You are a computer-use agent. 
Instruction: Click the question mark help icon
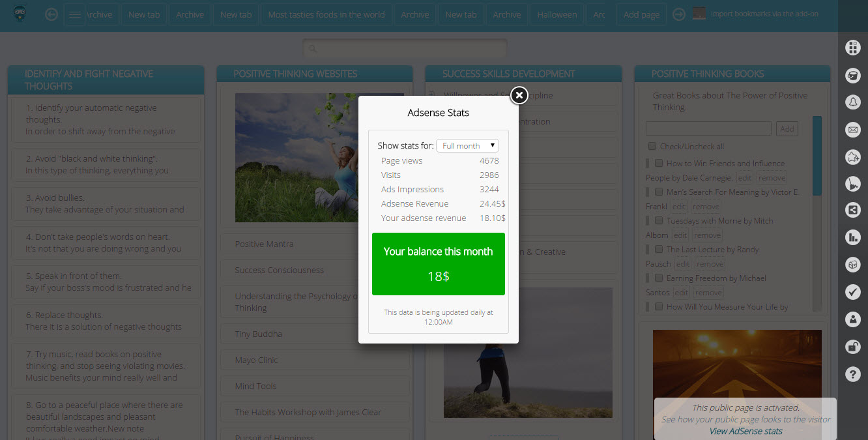click(852, 374)
